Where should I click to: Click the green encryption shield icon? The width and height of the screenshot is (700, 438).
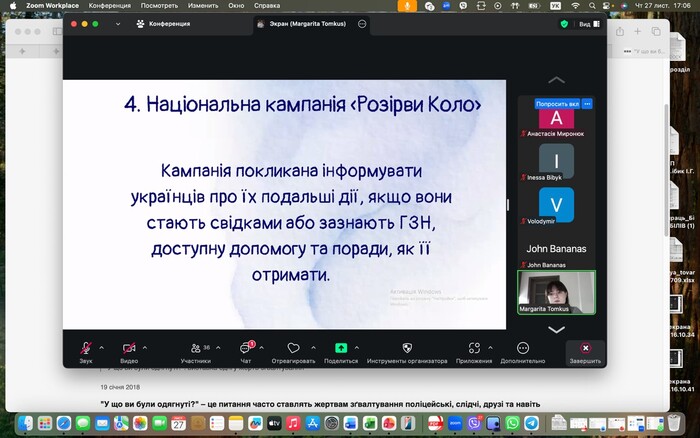tap(564, 23)
